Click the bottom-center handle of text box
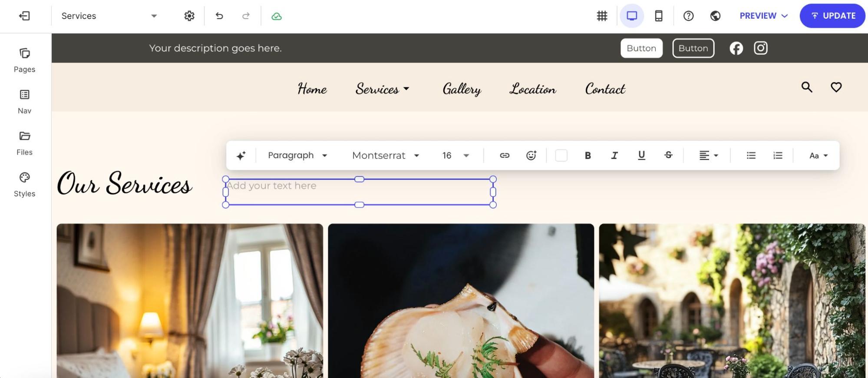Viewport: 868px width, 378px height. [x=359, y=205]
